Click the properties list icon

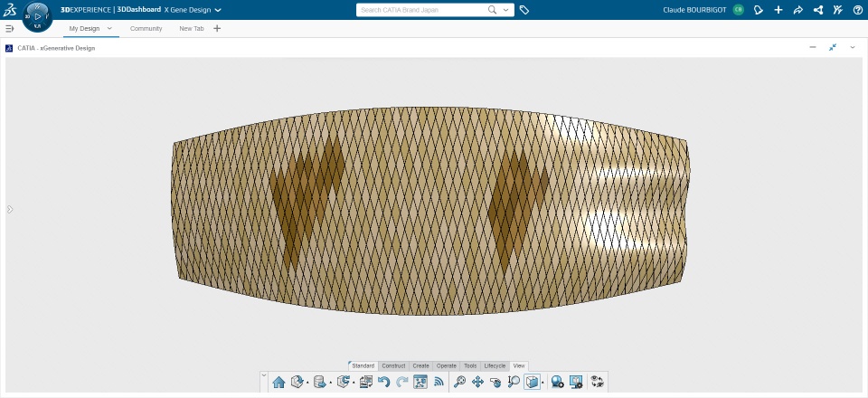point(366,382)
